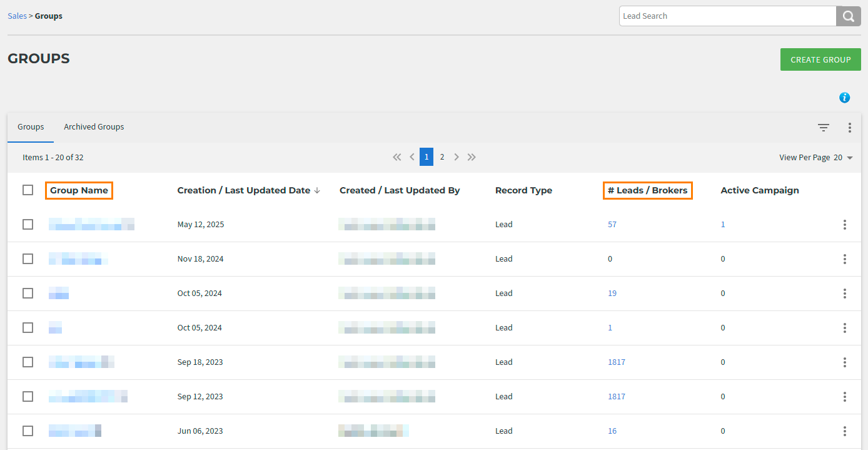Open actions menu for Sep 18, 2023 row

tap(845, 362)
